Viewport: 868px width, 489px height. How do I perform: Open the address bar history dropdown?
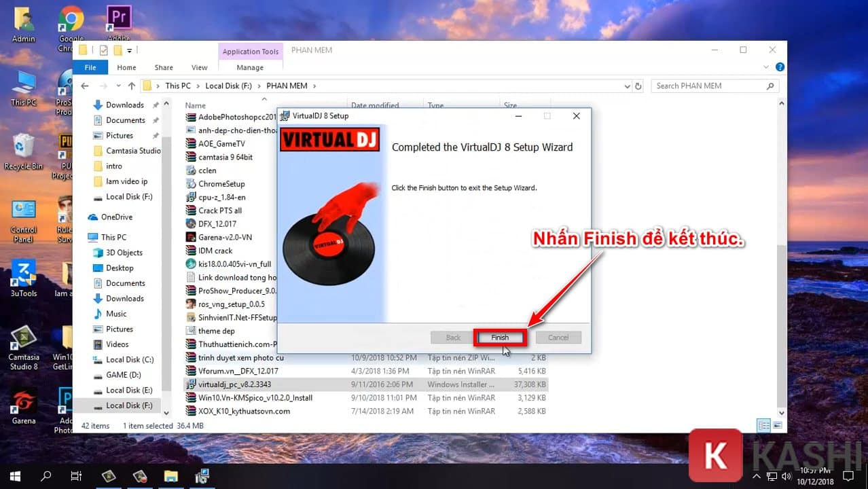[626, 86]
